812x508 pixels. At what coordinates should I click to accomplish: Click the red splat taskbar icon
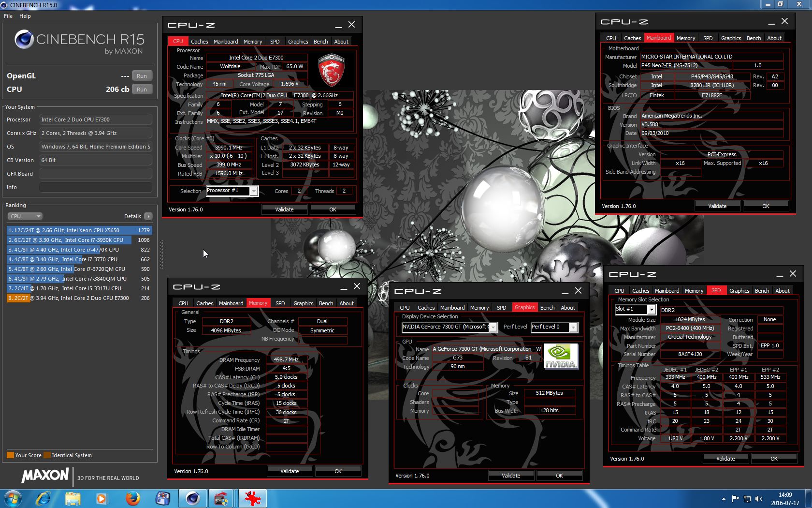[x=252, y=498]
